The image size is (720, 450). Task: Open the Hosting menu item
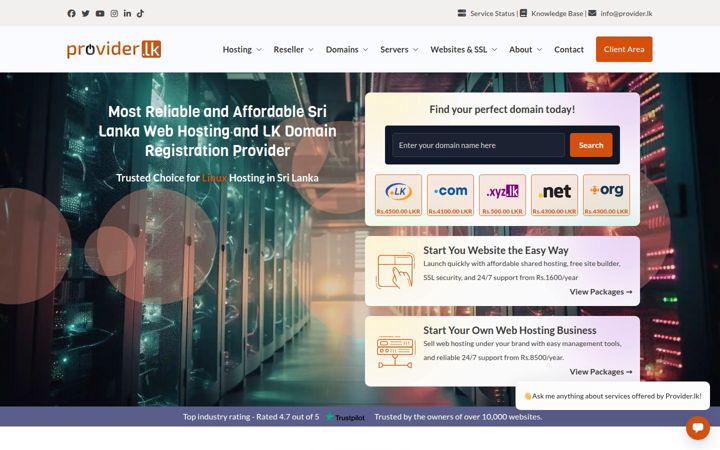coord(237,50)
